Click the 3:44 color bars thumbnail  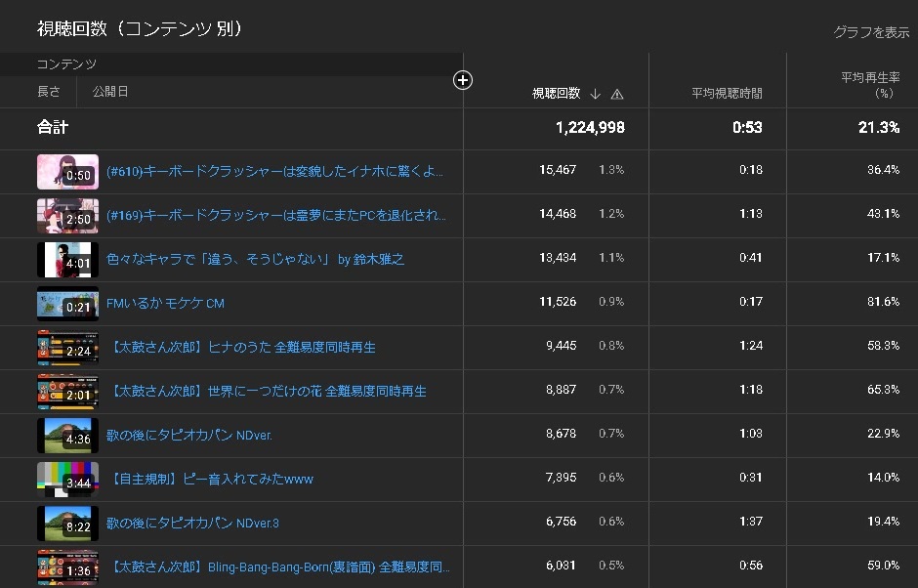click(x=67, y=479)
